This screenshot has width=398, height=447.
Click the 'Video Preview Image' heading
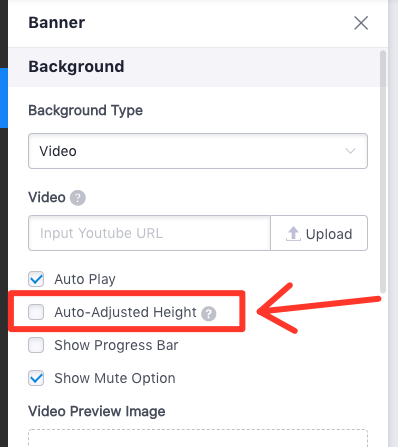(x=97, y=411)
